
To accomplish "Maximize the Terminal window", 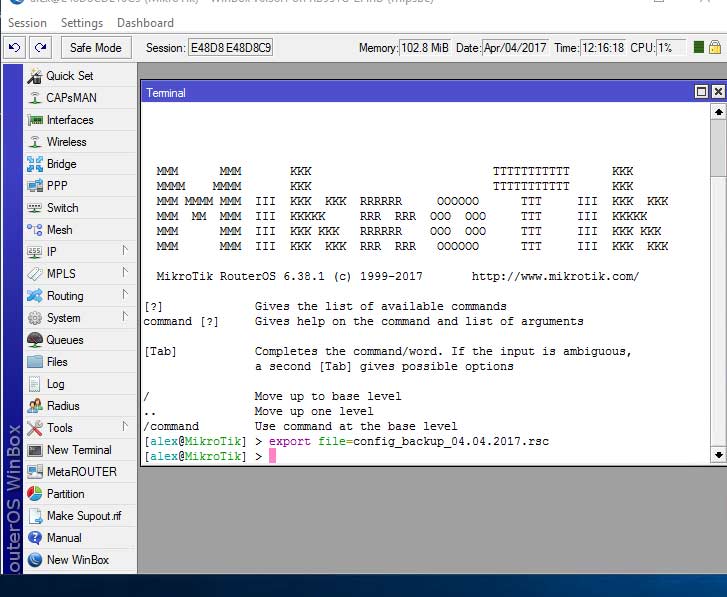I will [x=701, y=92].
